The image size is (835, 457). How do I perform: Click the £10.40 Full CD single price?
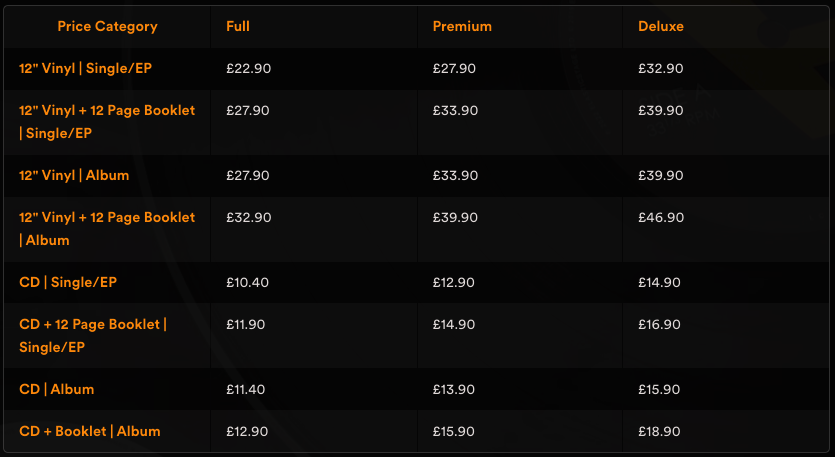click(248, 283)
